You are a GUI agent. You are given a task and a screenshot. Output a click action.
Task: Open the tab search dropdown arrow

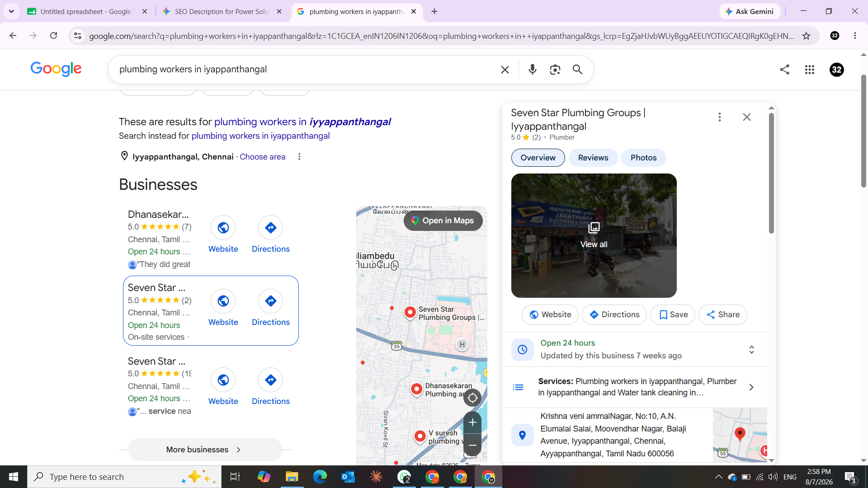[x=11, y=11]
